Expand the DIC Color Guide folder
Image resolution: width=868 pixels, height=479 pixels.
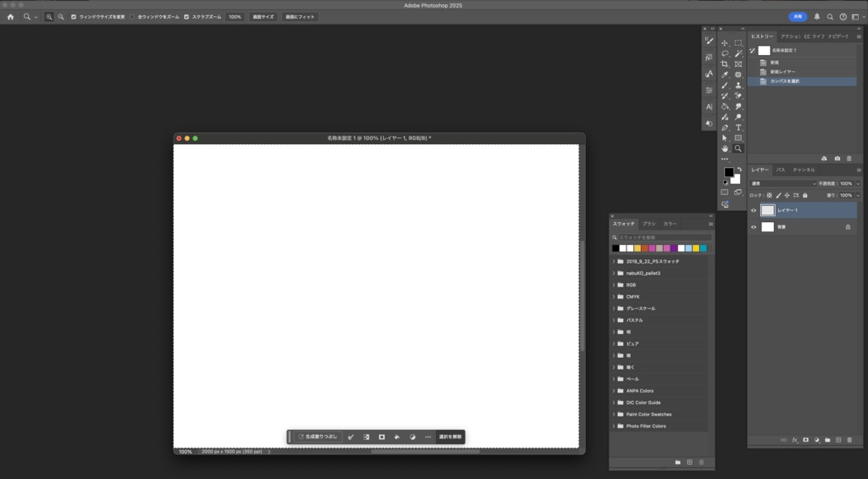614,403
